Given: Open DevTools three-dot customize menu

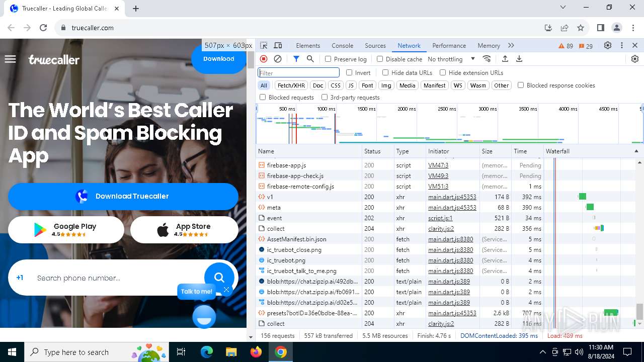Looking at the screenshot, I should coord(622,45).
